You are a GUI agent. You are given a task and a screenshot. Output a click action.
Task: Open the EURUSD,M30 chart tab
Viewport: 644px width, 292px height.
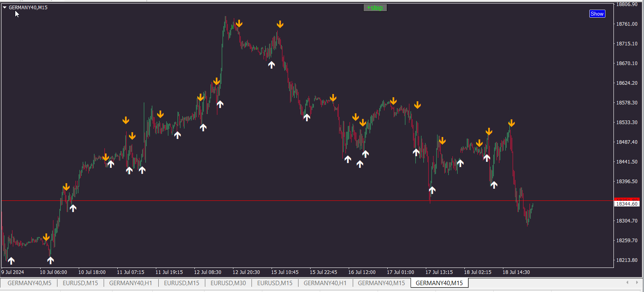pos(228,283)
